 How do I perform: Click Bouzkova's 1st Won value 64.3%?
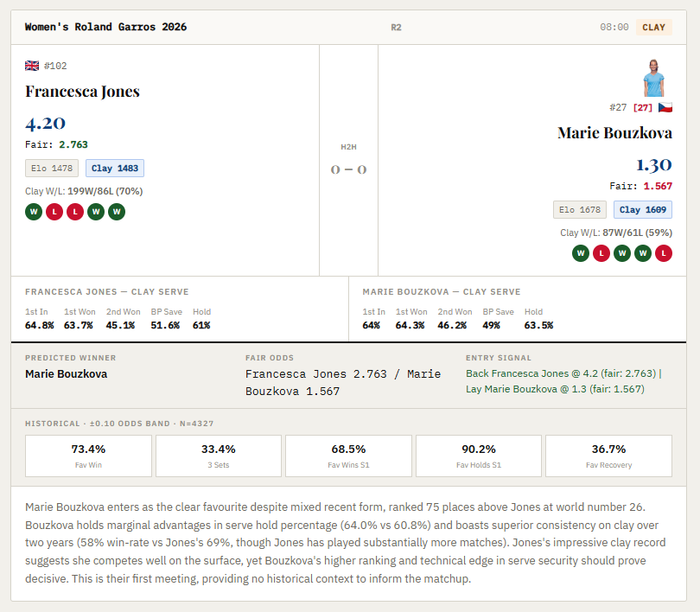click(x=410, y=325)
